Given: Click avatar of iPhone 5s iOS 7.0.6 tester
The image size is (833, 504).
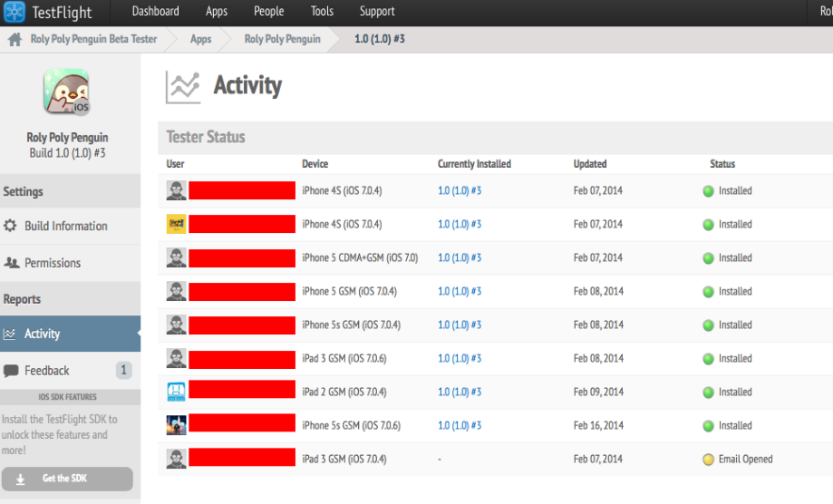Looking at the screenshot, I should coord(177,425).
